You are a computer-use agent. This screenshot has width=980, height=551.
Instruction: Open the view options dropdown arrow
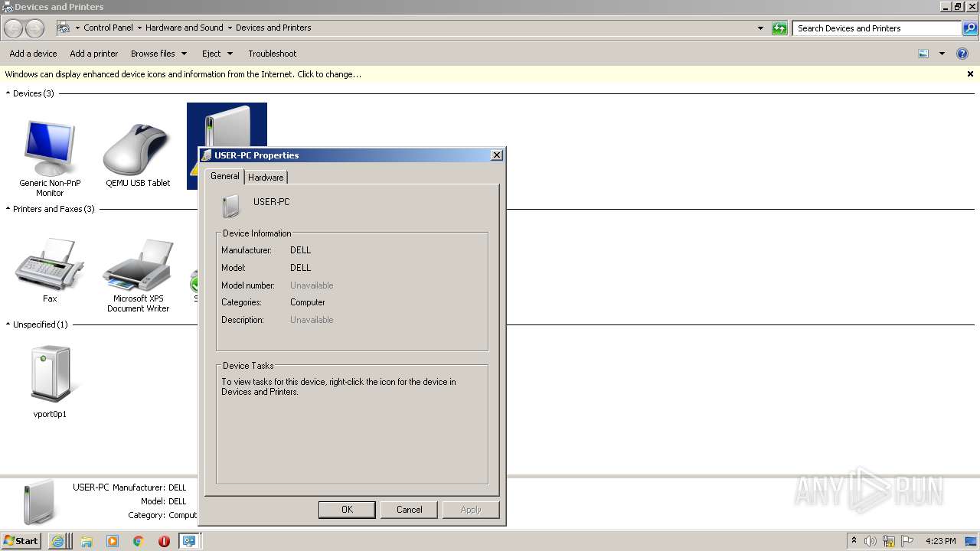(942, 54)
